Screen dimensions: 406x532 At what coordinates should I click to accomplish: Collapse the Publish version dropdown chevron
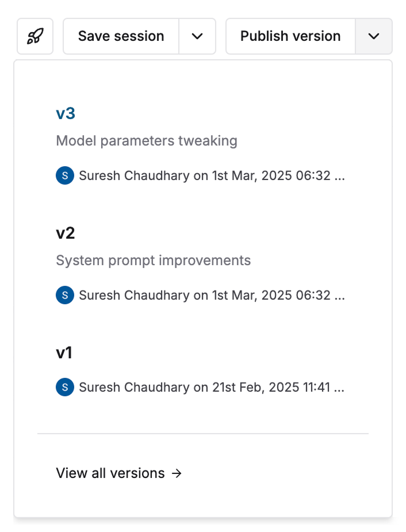tap(373, 36)
